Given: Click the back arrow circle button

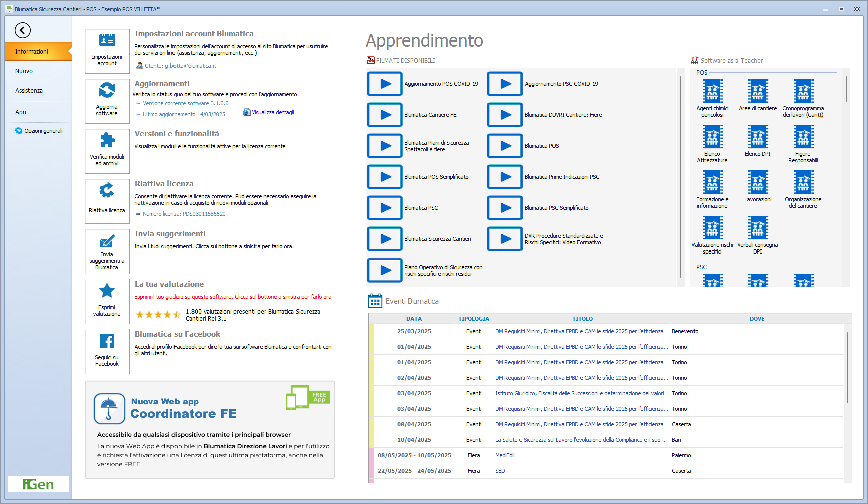Looking at the screenshot, I should click(23, 30).
